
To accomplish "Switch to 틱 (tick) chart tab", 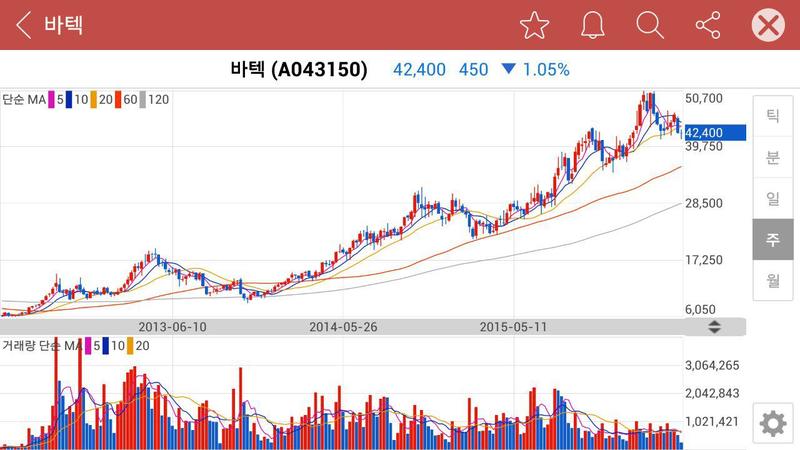I will (x=773, y=116).
